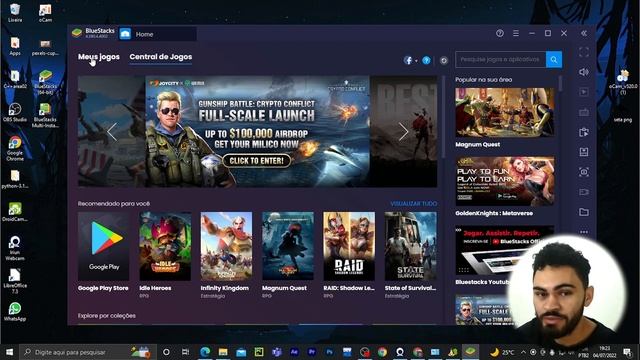
Task: Click the BlueStacks logo in title bar
Action: pos(77,33)
